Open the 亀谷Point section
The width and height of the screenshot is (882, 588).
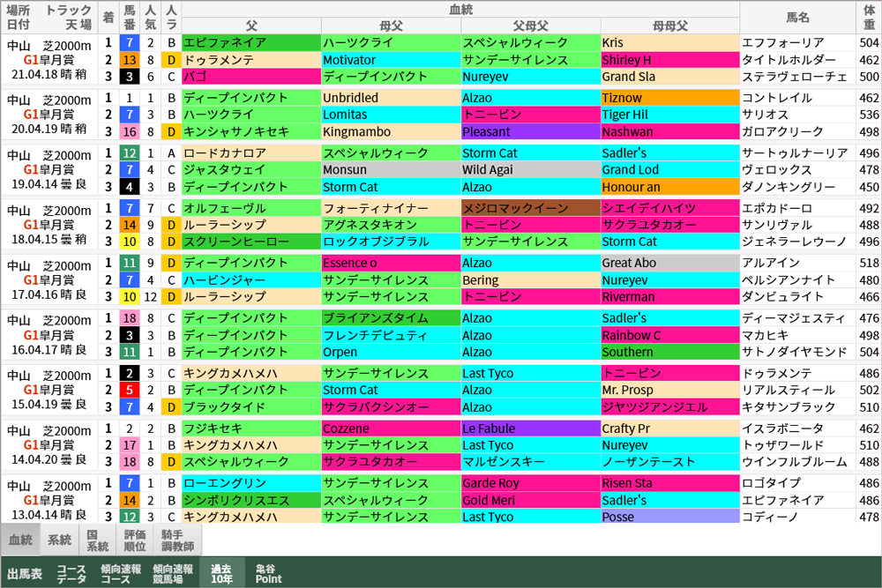tap(267, 573)
